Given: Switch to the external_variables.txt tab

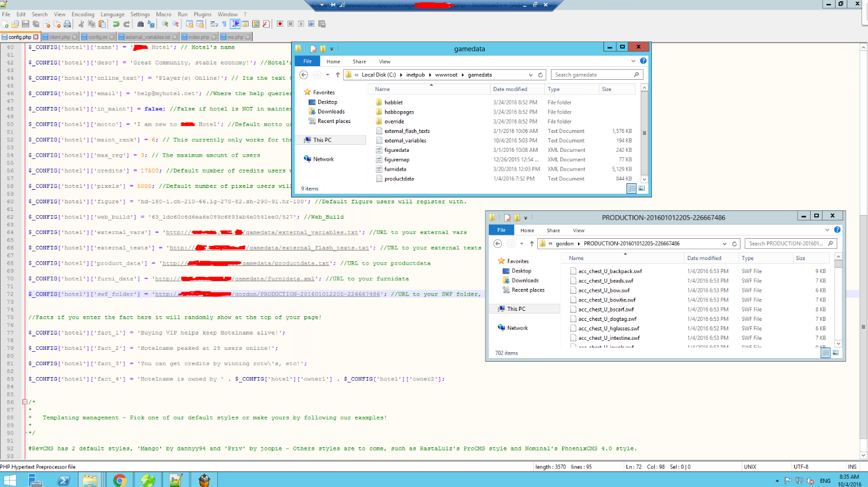Looking at the screenshot, I should [148, 37].
